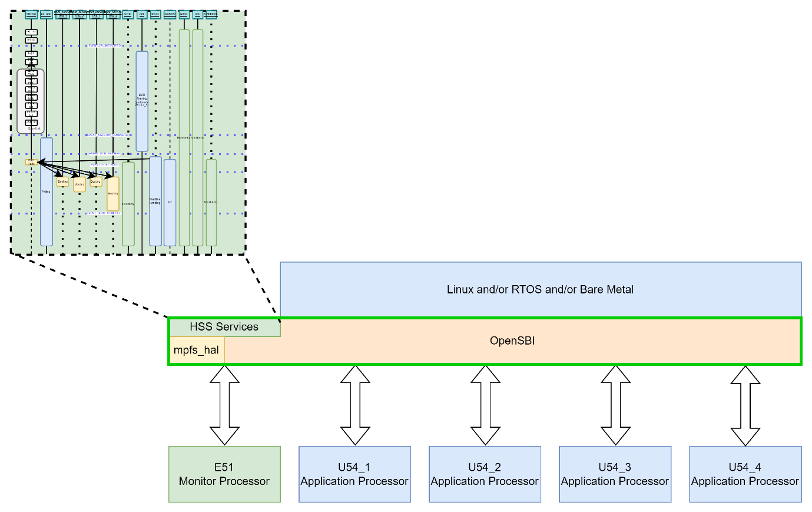Select the U54_4 Application Processor box
This screenshot has width=812, height=512.
click(745, 474)
